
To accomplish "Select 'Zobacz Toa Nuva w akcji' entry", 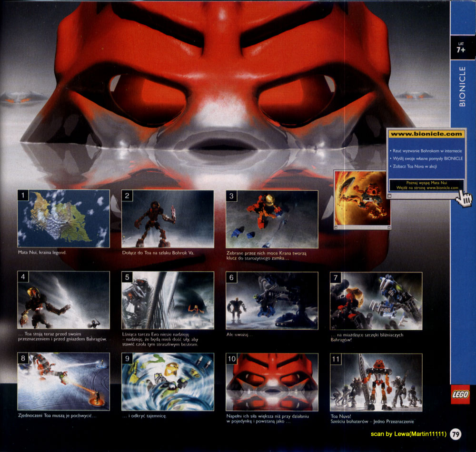I will click(413, 166).
